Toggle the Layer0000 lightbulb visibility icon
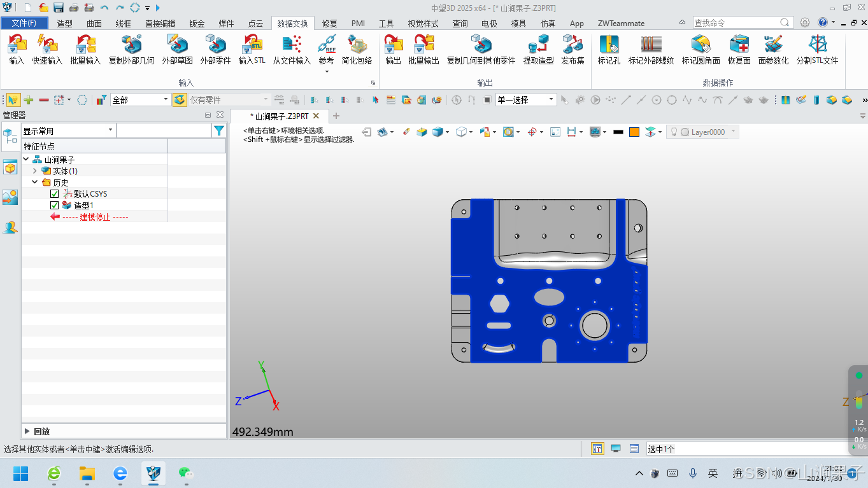Image resolution: width=868 pixels, height=488 pixels. pyautogui.click(x=674, y=132)
